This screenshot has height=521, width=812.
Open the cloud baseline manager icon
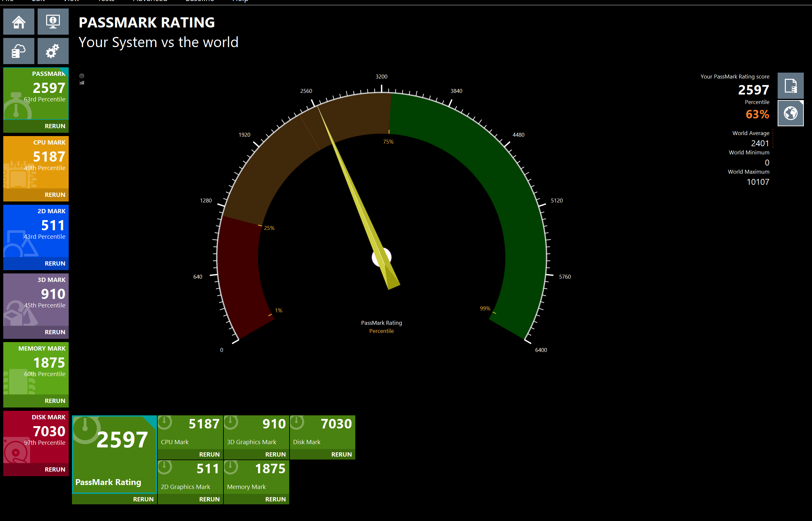19,51
